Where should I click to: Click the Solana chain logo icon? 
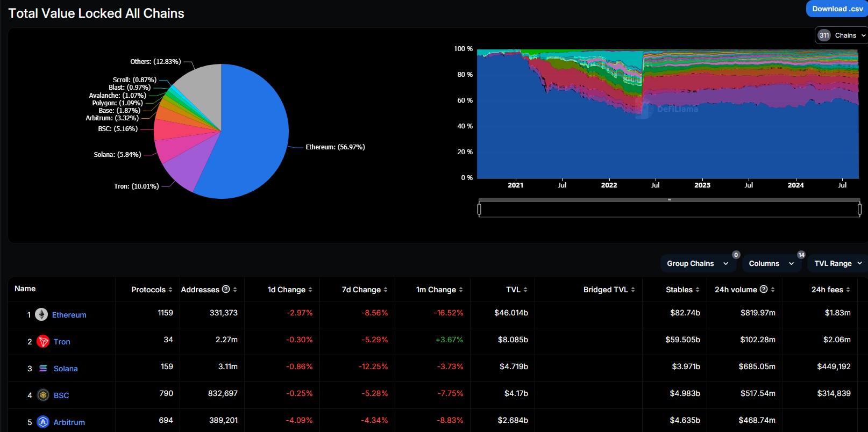coord(43,368)
